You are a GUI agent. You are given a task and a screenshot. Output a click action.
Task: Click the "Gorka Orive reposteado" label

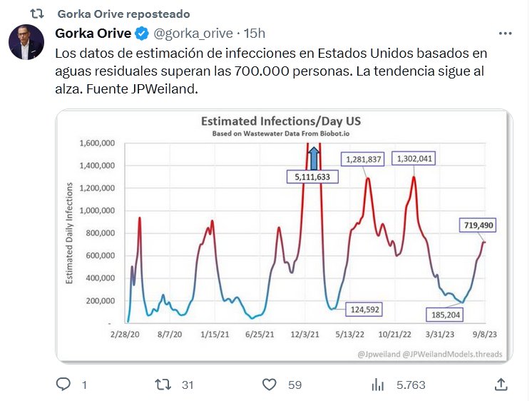point(123,14)
